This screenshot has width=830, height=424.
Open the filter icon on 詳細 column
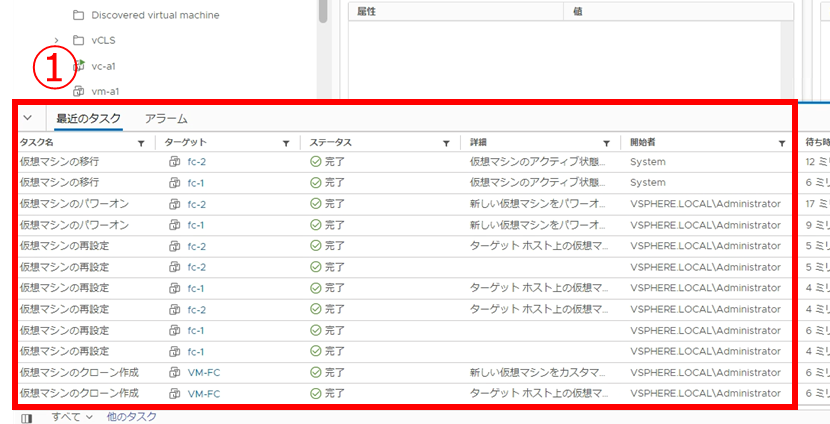(x=606, y=143)
